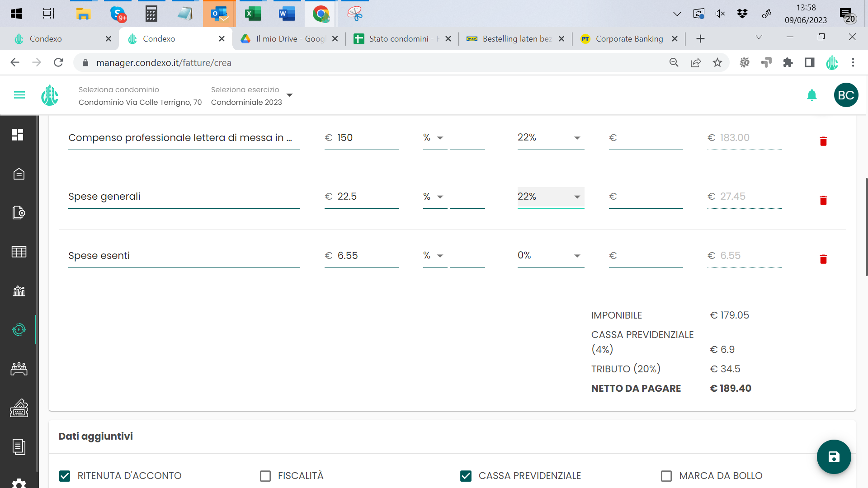Viewport: 868px width, 488px height.
Task: Close the Il mio Drive tab
Action: [335, 39]
